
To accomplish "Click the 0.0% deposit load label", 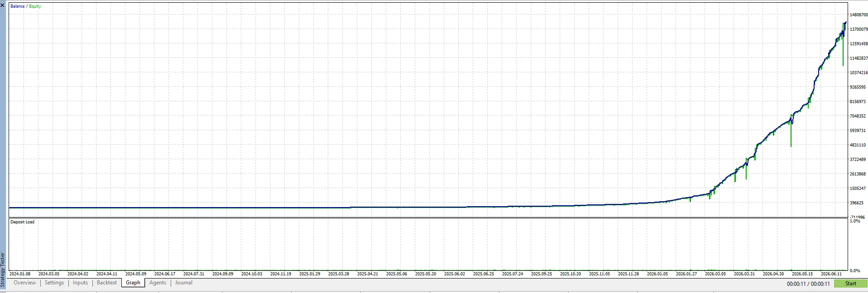I will pyautogui.click(x=855, y=271).
